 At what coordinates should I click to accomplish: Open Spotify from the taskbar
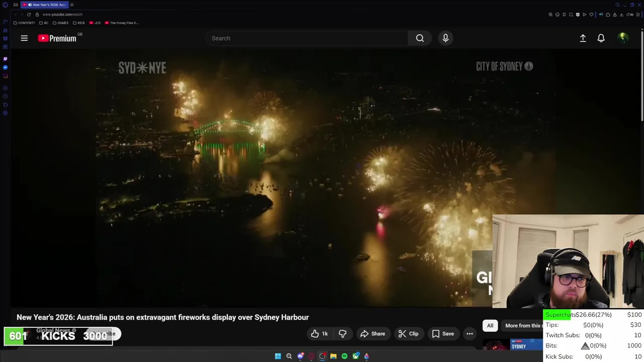pyautogui.click(x=345, y=356)
